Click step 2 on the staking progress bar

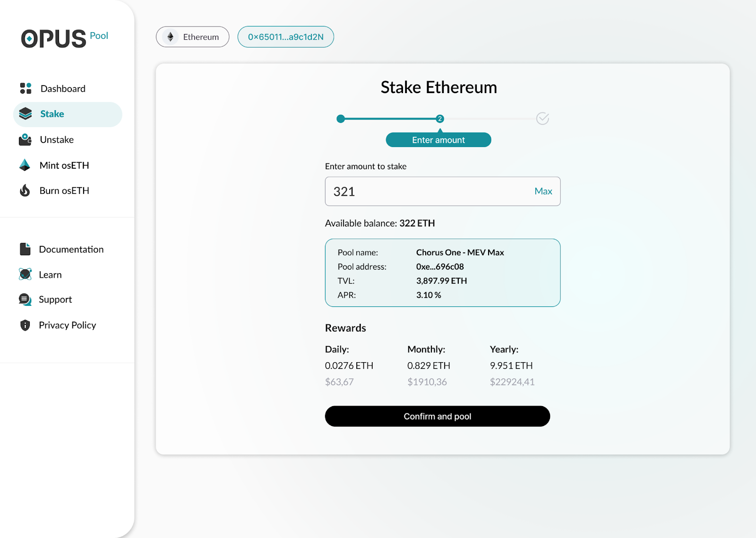(x=440, y=119)
